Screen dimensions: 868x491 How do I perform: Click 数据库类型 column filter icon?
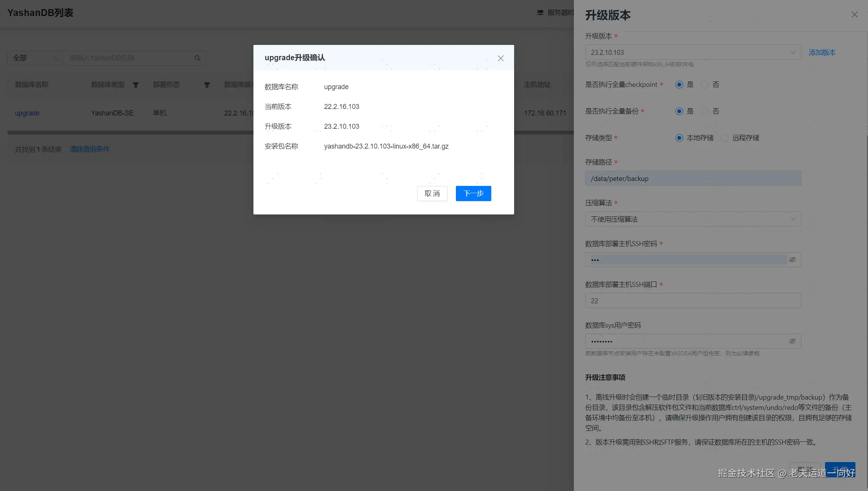(x=136, y=85)
